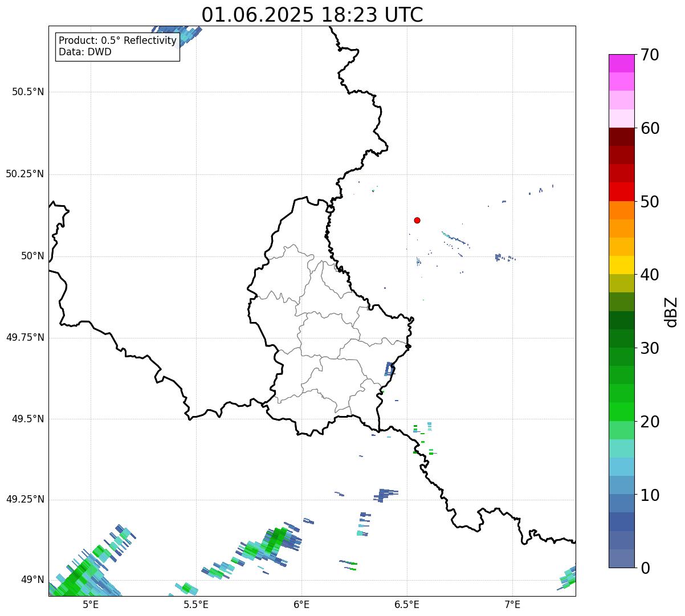This screenshot has height=616, width=685.
Task: Click the red station marker dot
Action: coord(417,221)
